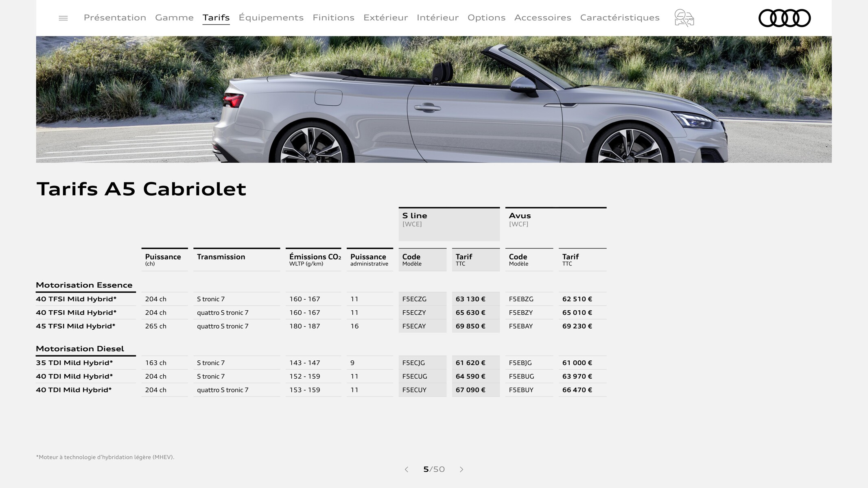Viewport: 868px width, 488px height.
Task: Open the dealer contact chat icon
Action: [684, 18]
